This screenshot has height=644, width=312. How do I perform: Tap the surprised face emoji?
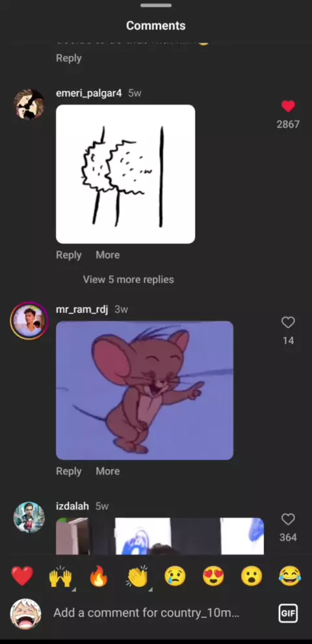click(x=252, y=576)
